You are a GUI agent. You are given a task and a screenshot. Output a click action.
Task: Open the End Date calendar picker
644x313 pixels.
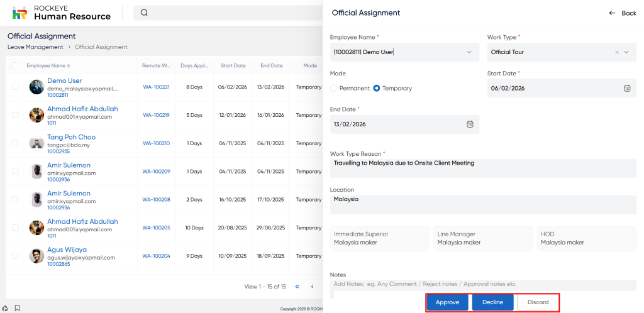469,124
